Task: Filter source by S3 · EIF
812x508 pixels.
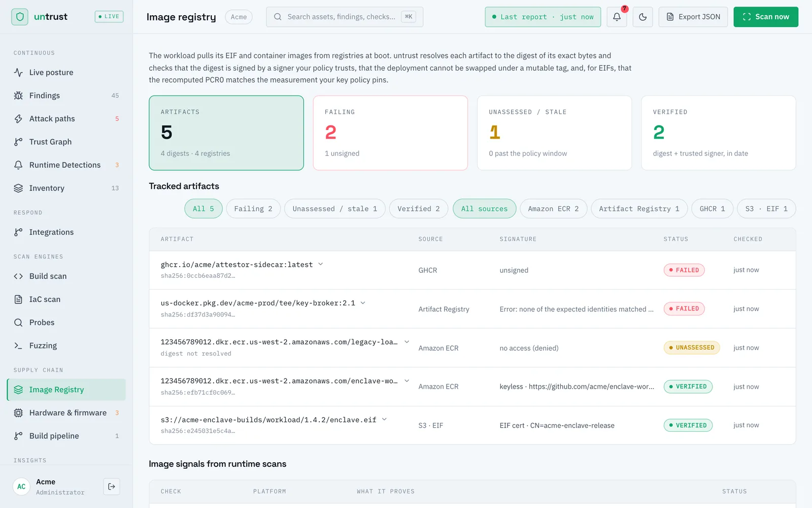Action: [x=766, y=209]
